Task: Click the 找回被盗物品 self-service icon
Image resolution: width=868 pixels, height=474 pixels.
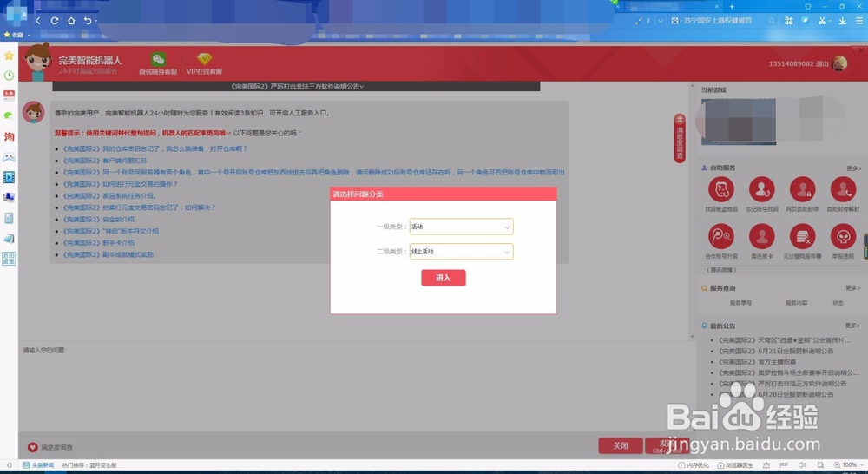Action: pyautogui.click(x=721, y=189)
